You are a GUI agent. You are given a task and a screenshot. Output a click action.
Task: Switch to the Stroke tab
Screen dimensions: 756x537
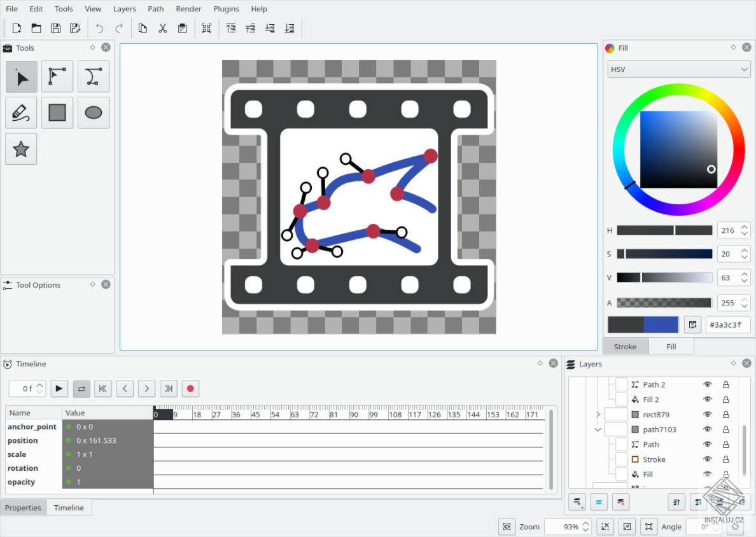pyautogui.click(x=625, y=347)
